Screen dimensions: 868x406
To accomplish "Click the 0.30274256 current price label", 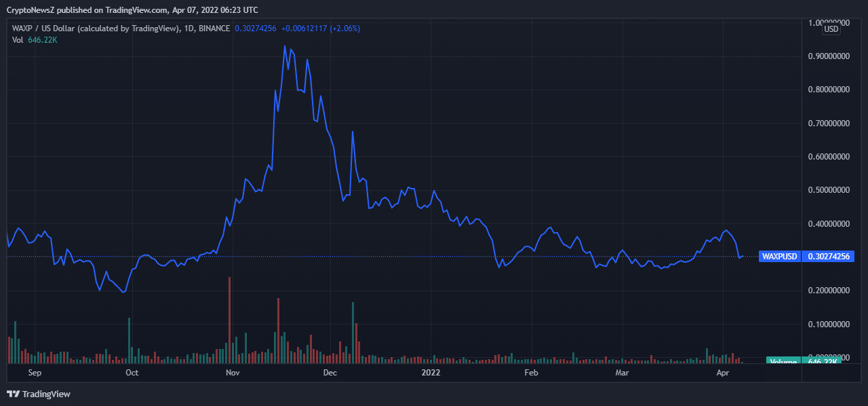I will pos(827,257).
